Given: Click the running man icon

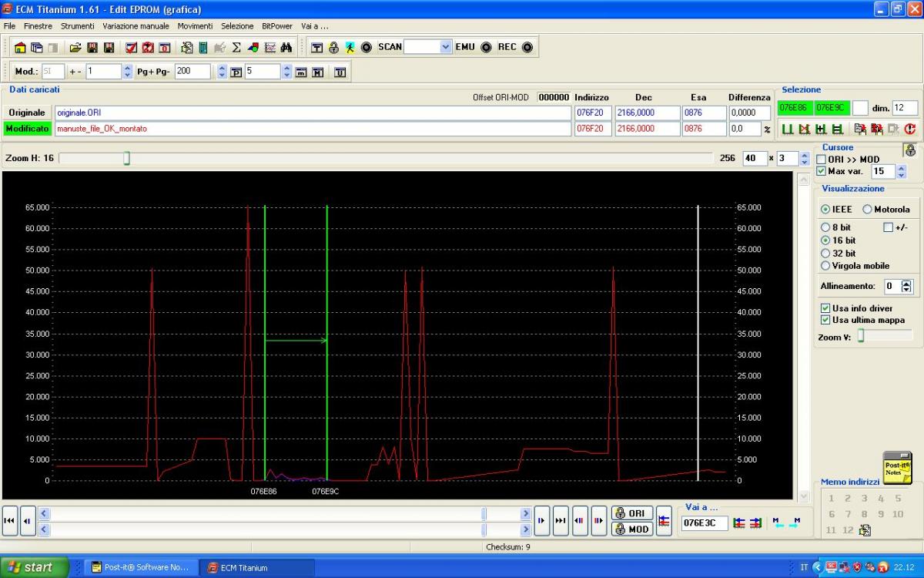Looking at the screenshot, I should pos(350,47).
